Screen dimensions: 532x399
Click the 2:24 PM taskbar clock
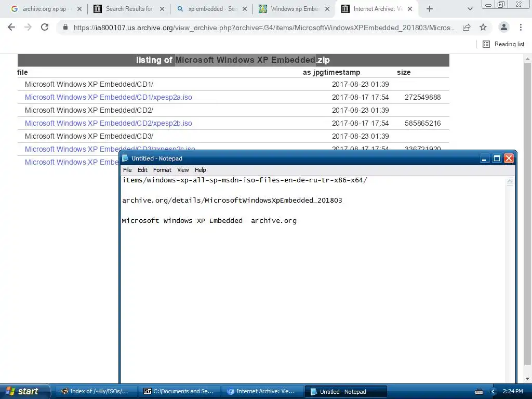tap(513, 392)
